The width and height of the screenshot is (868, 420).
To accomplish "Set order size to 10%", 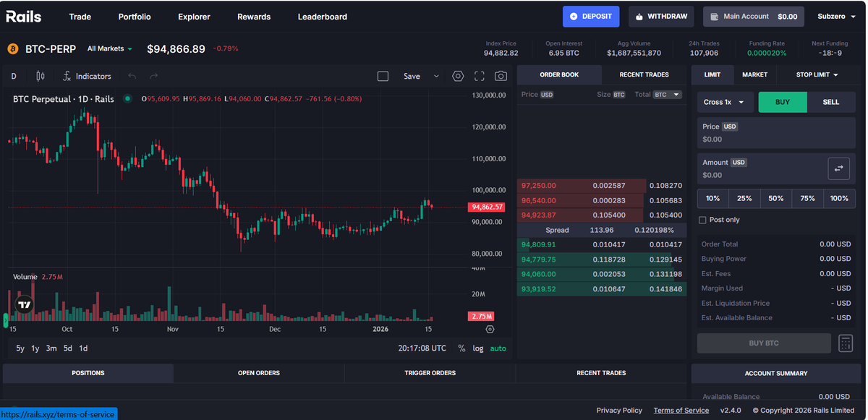I will tap(713, 198).
